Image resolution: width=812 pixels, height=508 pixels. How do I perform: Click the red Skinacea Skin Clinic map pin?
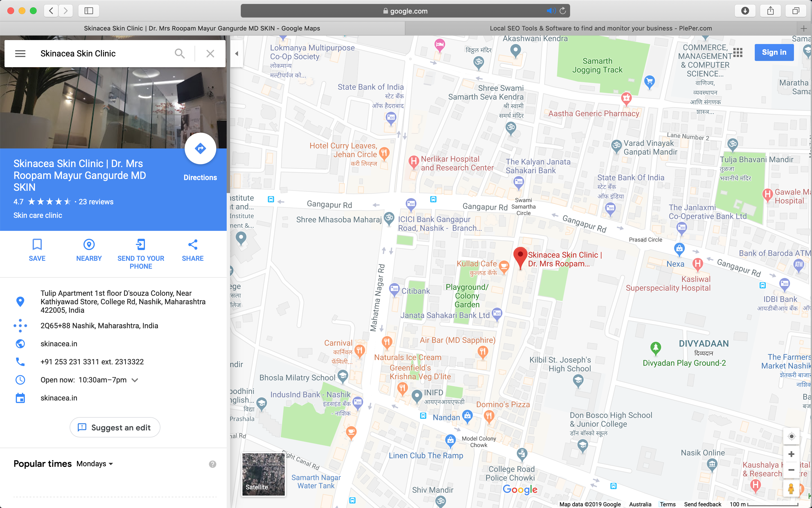coord(520,258)
